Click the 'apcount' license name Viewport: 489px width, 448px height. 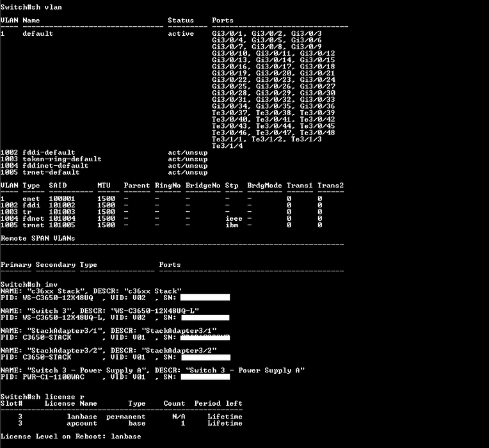tap(82, 424)
